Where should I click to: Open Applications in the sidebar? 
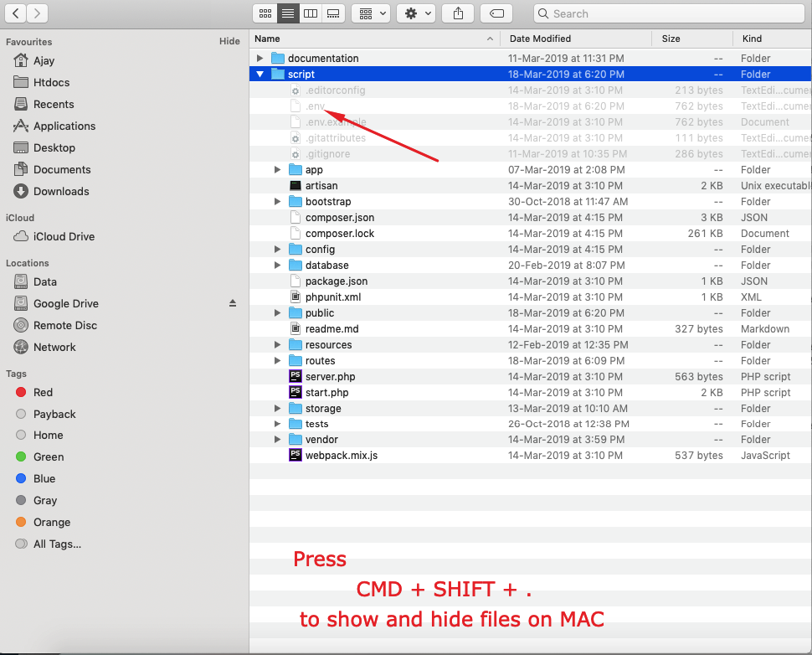(64, 126)
